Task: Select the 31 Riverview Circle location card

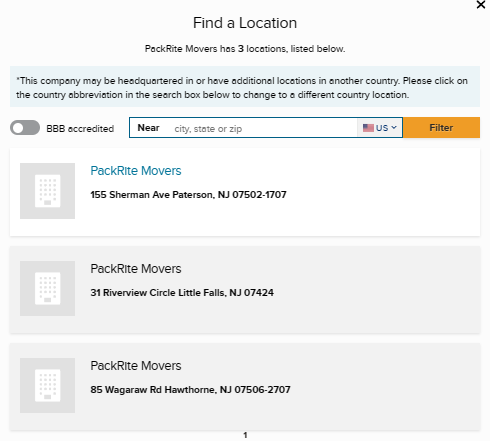Action: point(245,290)
